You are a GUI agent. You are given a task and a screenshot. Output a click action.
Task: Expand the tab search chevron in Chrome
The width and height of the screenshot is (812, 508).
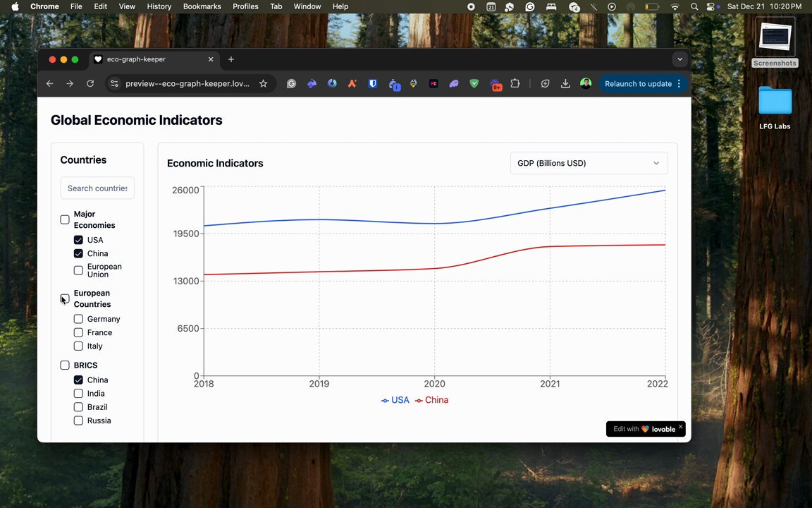(680, 59)
